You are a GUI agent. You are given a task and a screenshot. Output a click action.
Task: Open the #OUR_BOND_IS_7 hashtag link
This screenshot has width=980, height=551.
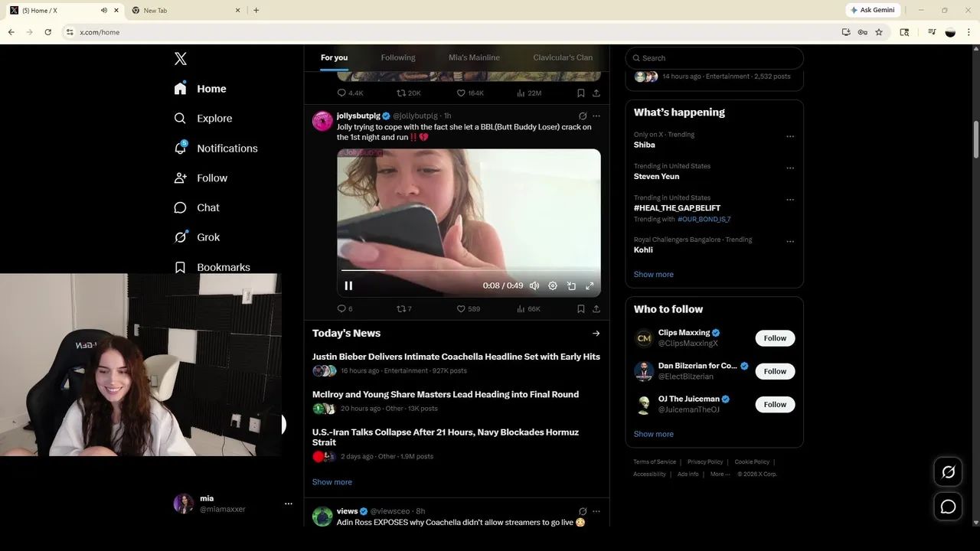pyautogui.click(x=704, y=220)
